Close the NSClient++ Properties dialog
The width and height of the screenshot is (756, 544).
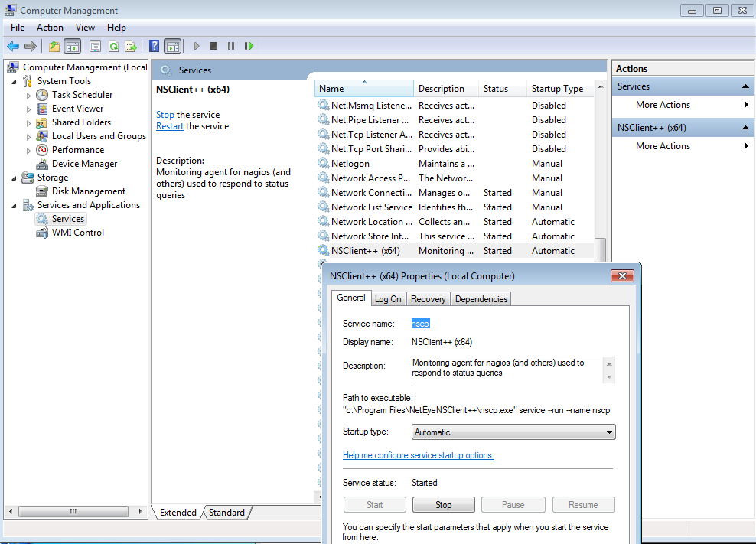622,276
